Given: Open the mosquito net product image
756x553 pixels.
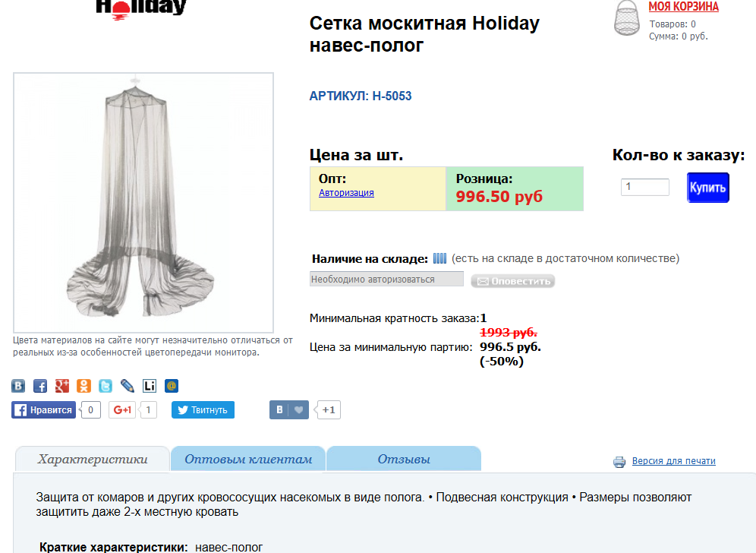Looking at the screenshot, I should tap(143, 203).
